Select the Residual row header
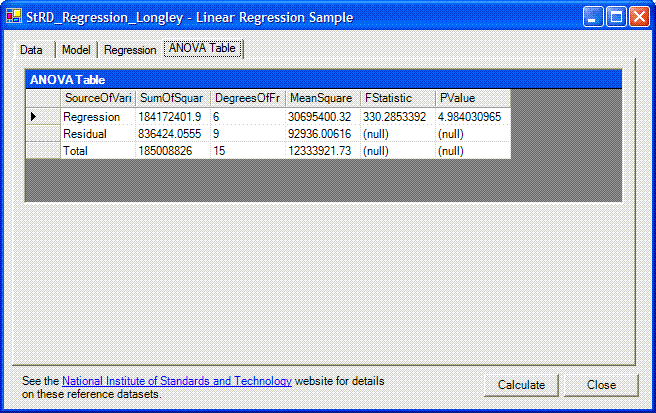Screen dimensions: 656x413 click(43, 133)
